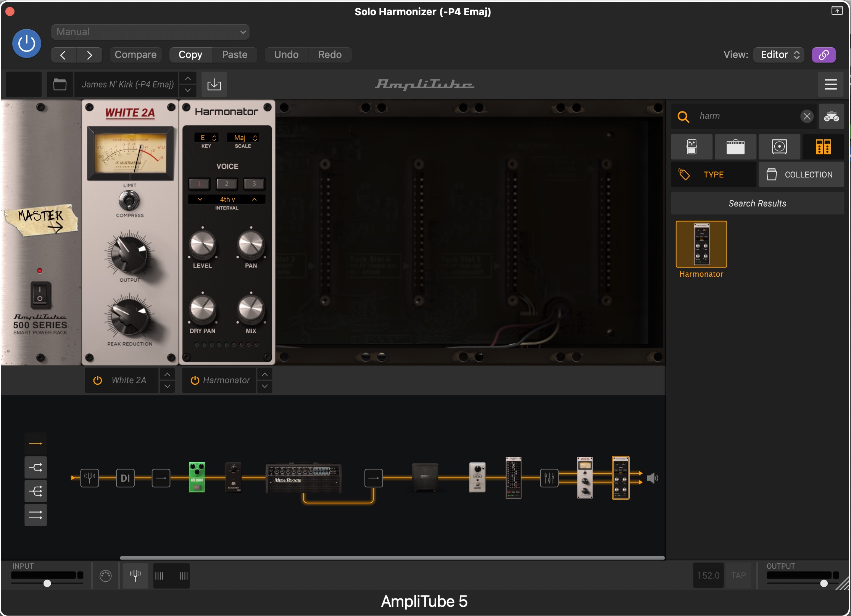Go to next preset with right arrow
This screenshot has width=851, height=616.
click(x=89, y=55)
